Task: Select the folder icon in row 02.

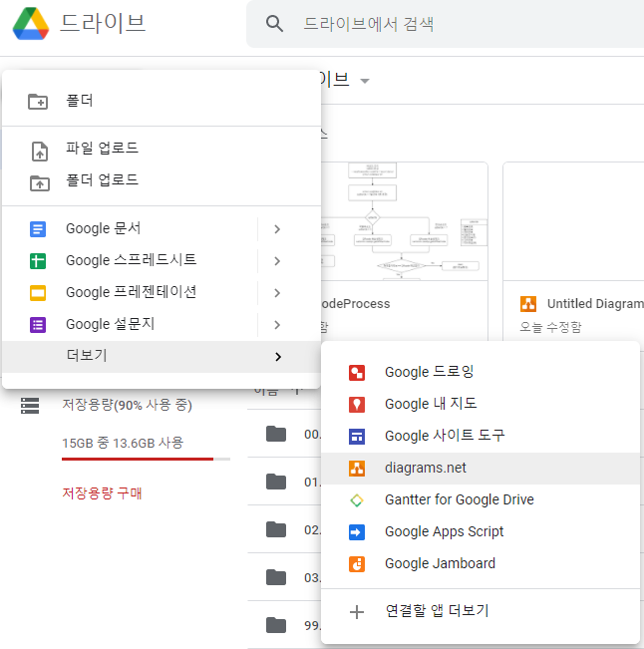Action: pyautogui.click(x=276, y=529)
